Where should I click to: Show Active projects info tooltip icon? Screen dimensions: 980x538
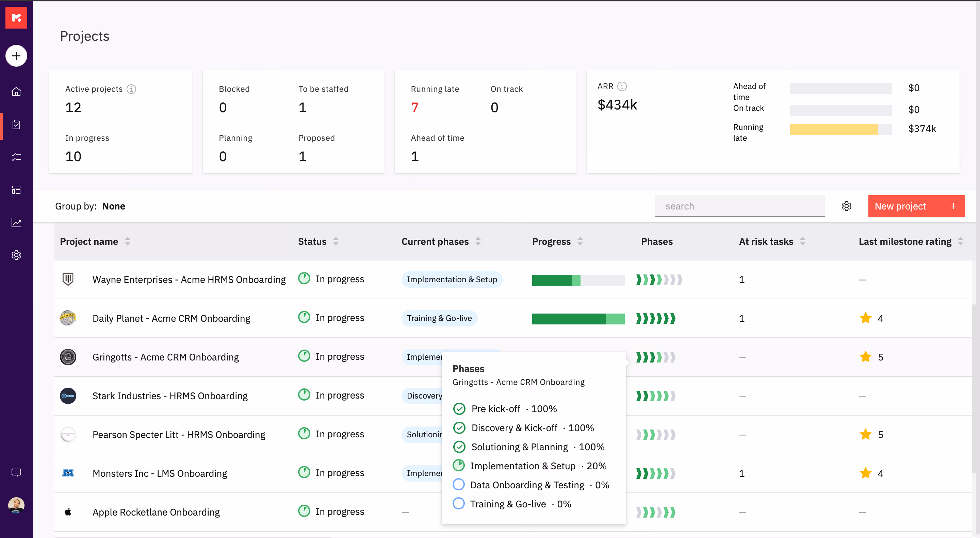[131, 89]
